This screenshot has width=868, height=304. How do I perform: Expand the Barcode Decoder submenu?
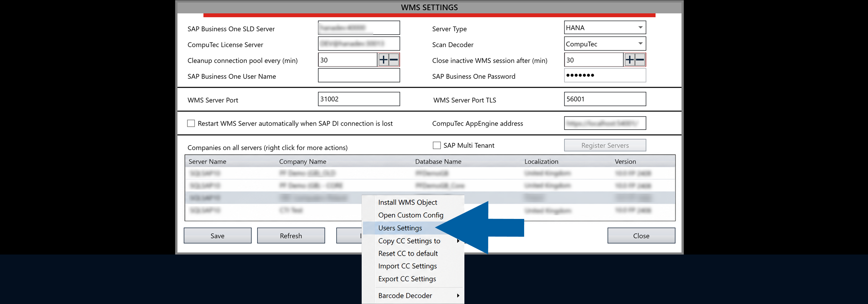(x=413, y=295)
